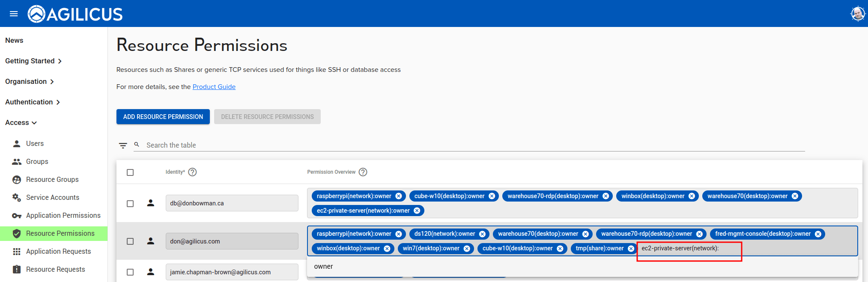Screen dimensions: 868x282
Task: Open the Identity column help icon
Action: pyautogui.click(x=193, y=172)
